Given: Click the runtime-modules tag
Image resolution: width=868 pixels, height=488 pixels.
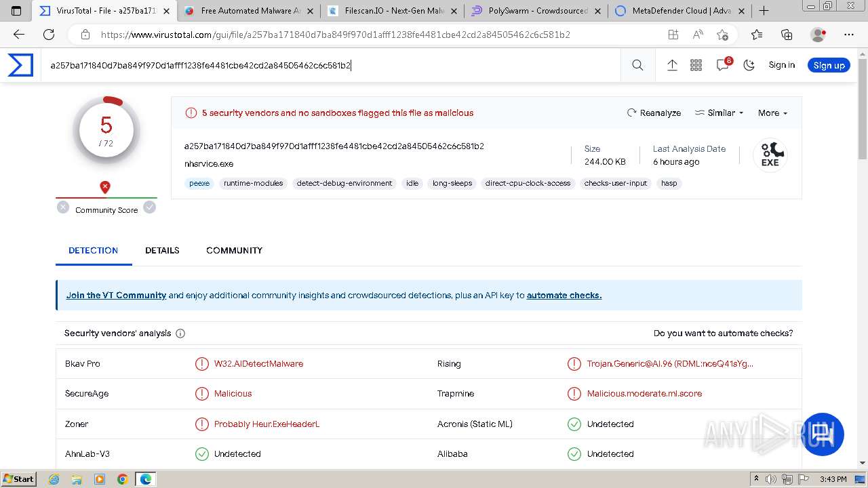Looking at the screenshot, I should click(254, 183).
